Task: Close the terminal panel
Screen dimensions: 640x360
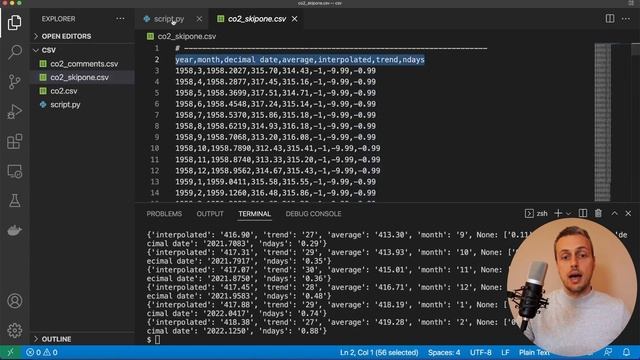Action: click(628, 213)
